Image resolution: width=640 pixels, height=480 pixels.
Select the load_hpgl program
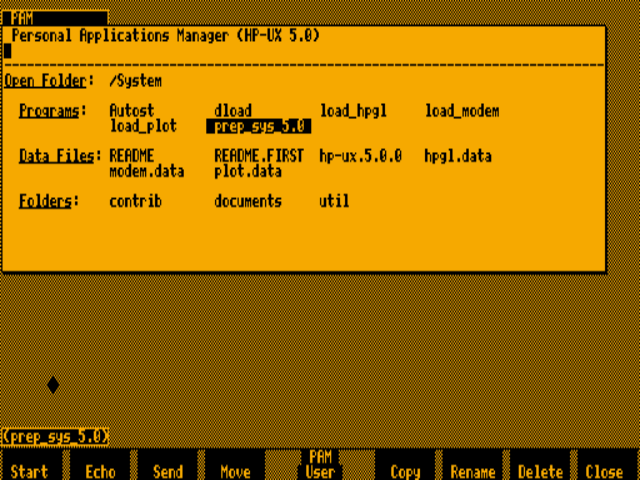[353, 111]
